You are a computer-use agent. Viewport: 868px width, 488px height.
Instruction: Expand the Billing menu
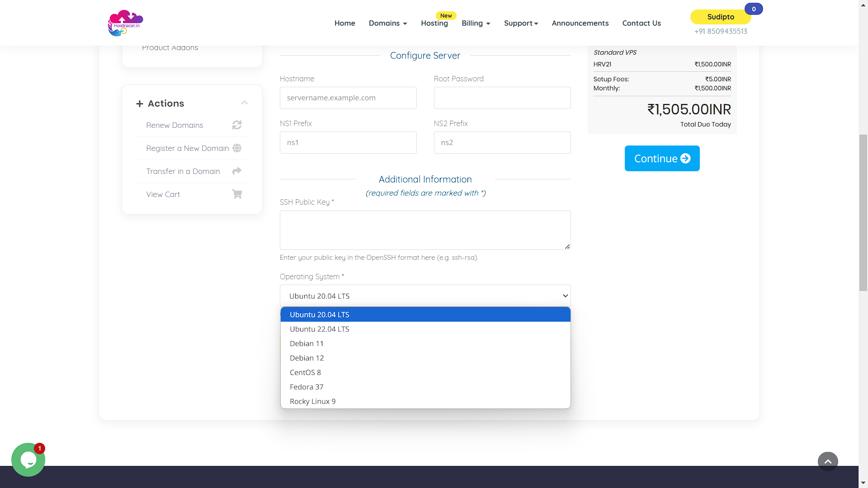(x=476, y=23)
